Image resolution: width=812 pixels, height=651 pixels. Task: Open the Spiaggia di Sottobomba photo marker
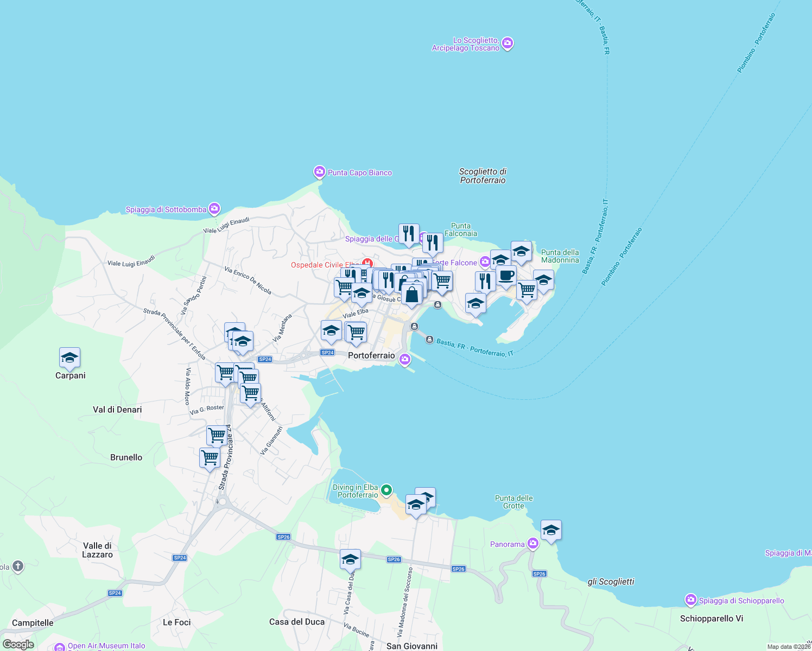coord(214,209)
